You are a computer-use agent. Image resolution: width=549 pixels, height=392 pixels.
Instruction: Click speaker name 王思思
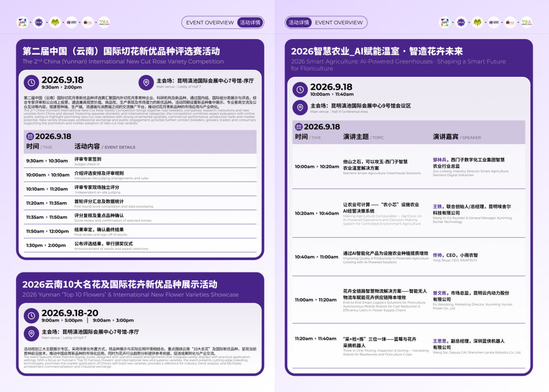point(439,341)
